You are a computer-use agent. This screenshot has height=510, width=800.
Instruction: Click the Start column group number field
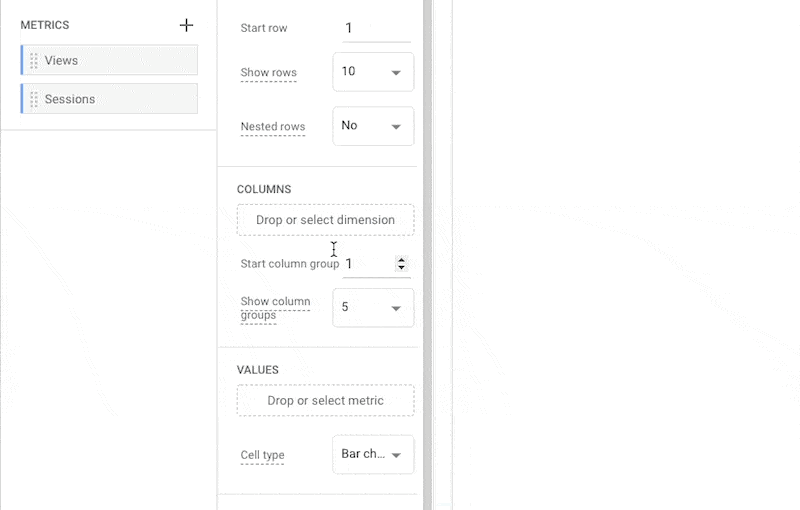point(368,264)
